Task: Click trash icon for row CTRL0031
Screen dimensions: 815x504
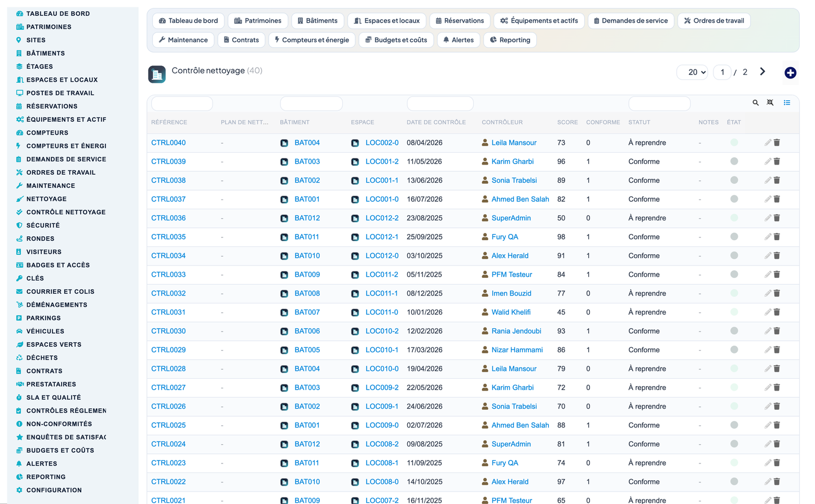Action: coord(777,312)
